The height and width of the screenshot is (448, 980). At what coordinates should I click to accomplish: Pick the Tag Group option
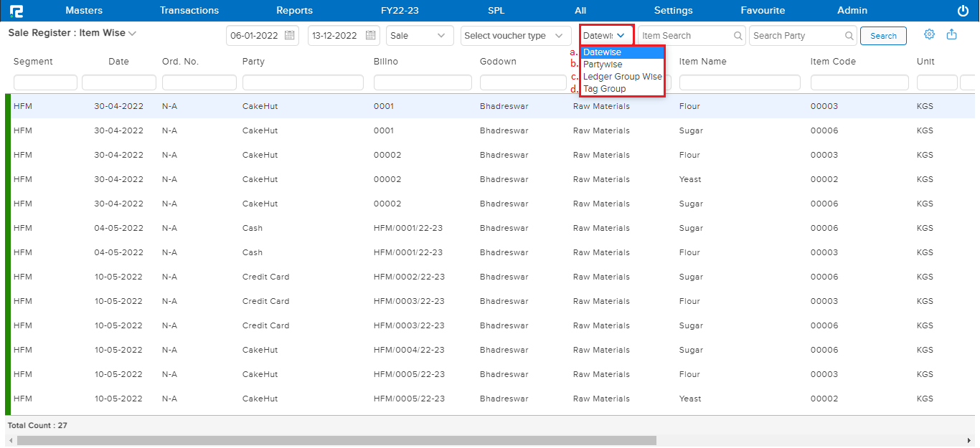(604, 89)
